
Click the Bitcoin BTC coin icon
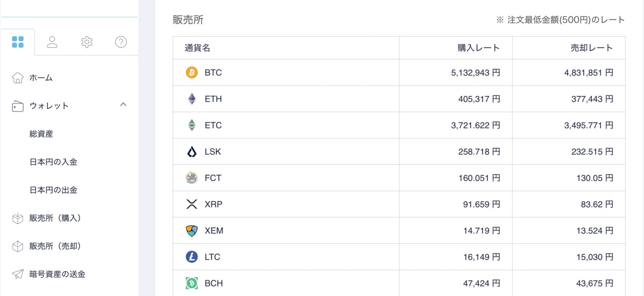192,72
